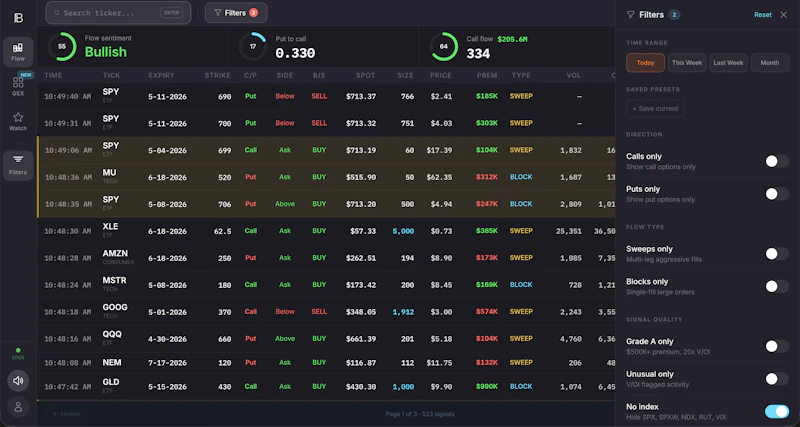
Task: Click the Bullish sentiment label
Action: 106,52
